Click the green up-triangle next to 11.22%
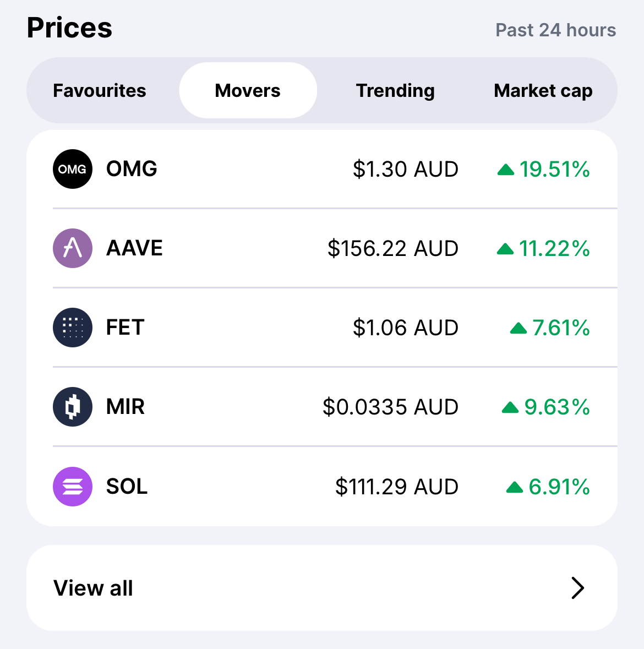Viewport: 644px width, 649px height. pos(505,249)
